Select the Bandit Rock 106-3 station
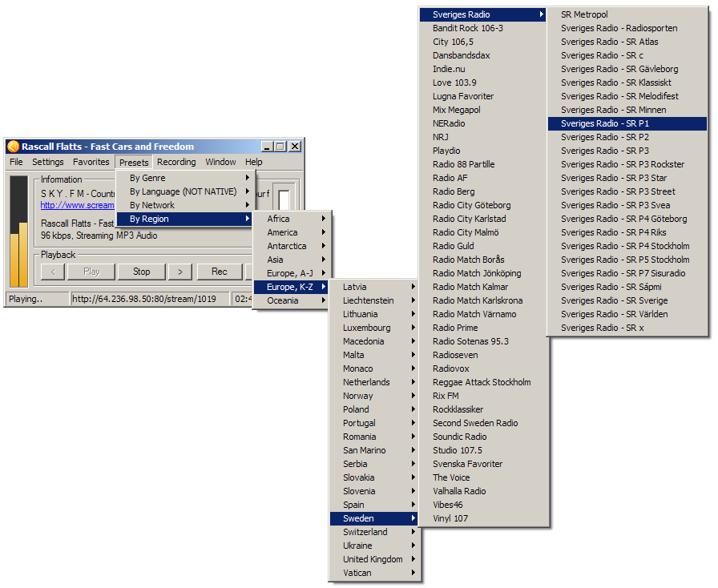Screen dimensions: 718x588 pyautogui.click(x=483, y=28)
